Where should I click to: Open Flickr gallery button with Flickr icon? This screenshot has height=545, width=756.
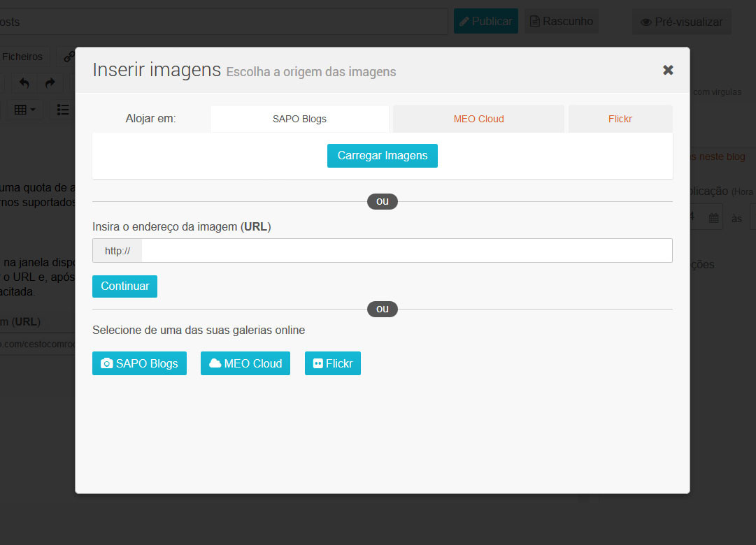point(332,363)
